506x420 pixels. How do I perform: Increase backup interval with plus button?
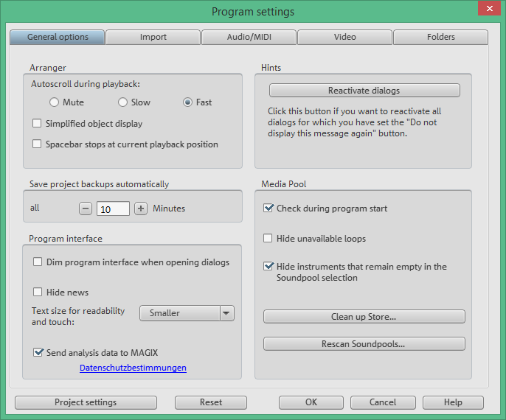coord(141,209)
